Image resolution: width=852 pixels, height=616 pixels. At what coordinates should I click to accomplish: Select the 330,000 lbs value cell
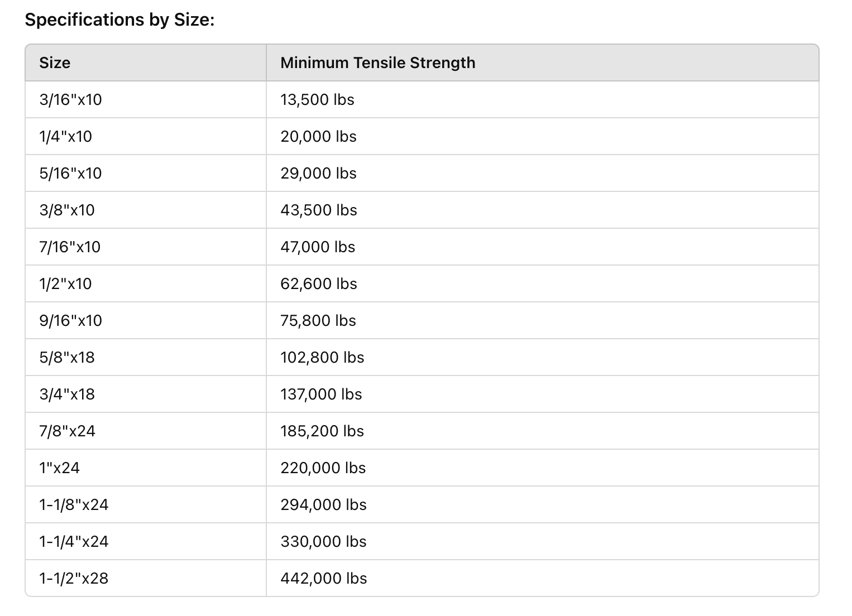click(x=543, y=541)
